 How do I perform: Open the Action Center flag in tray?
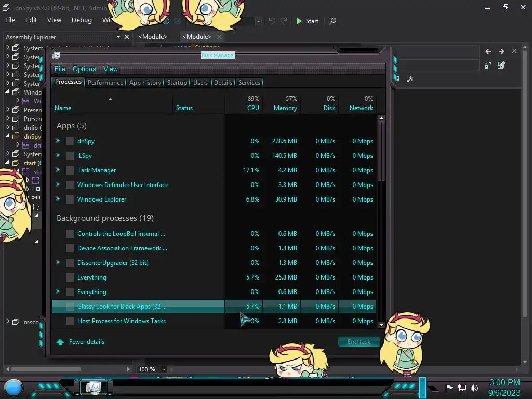click(x=449, y=388)
